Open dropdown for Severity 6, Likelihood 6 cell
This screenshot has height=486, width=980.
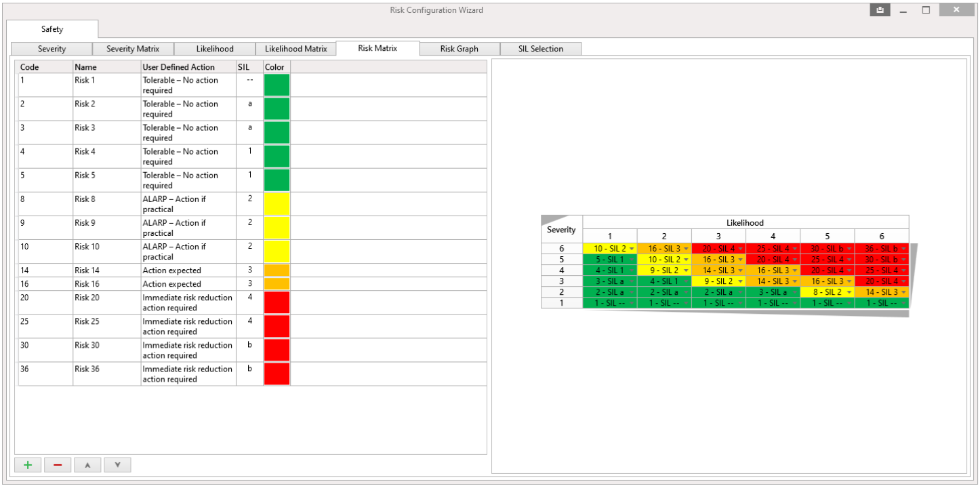click(x=904, y=249)
